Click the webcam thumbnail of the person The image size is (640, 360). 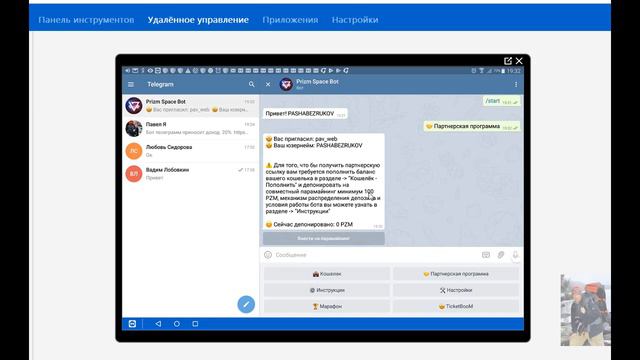pos(585,310)
